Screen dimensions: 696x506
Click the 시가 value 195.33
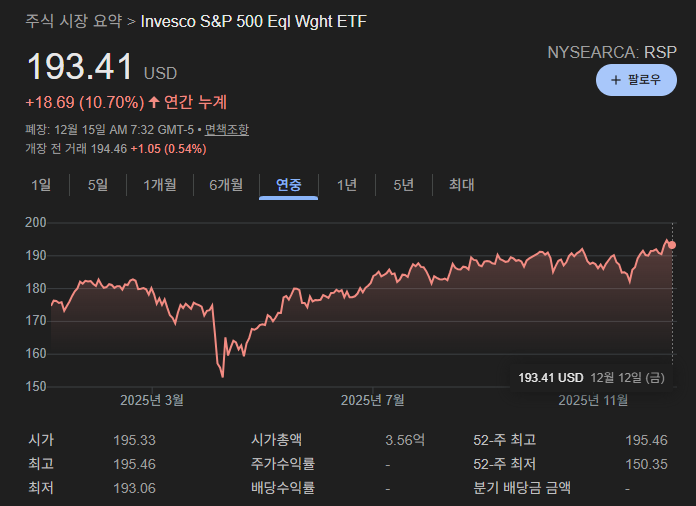(x=134, y=440)
